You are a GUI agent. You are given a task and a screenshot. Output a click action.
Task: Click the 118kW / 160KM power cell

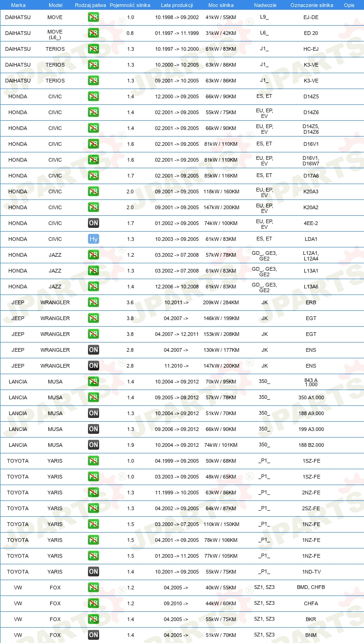click(x=221, y=192)
